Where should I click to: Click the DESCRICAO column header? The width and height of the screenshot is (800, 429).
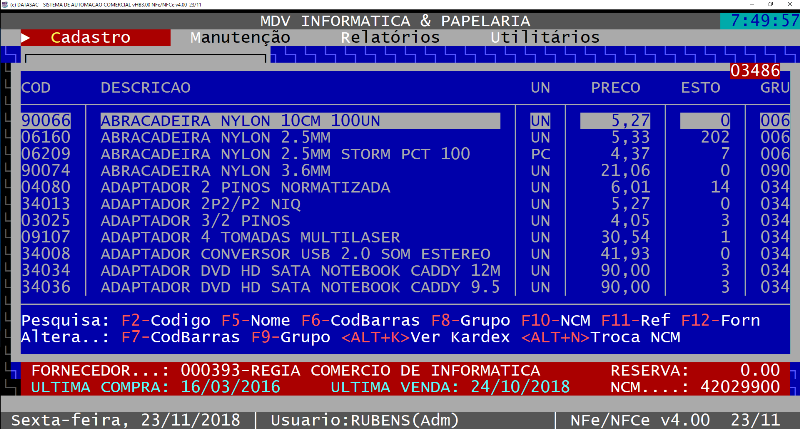pyautogui.click(x=145, y=87)
